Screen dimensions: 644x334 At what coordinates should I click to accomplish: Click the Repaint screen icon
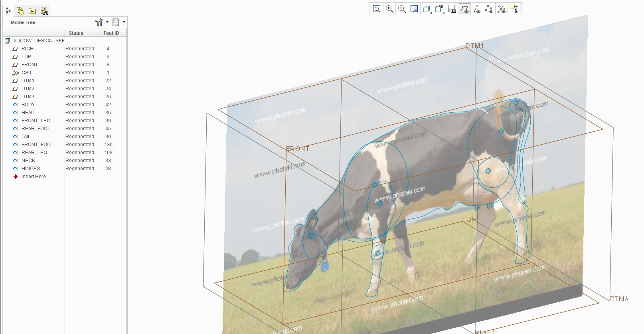coord(414,9)
